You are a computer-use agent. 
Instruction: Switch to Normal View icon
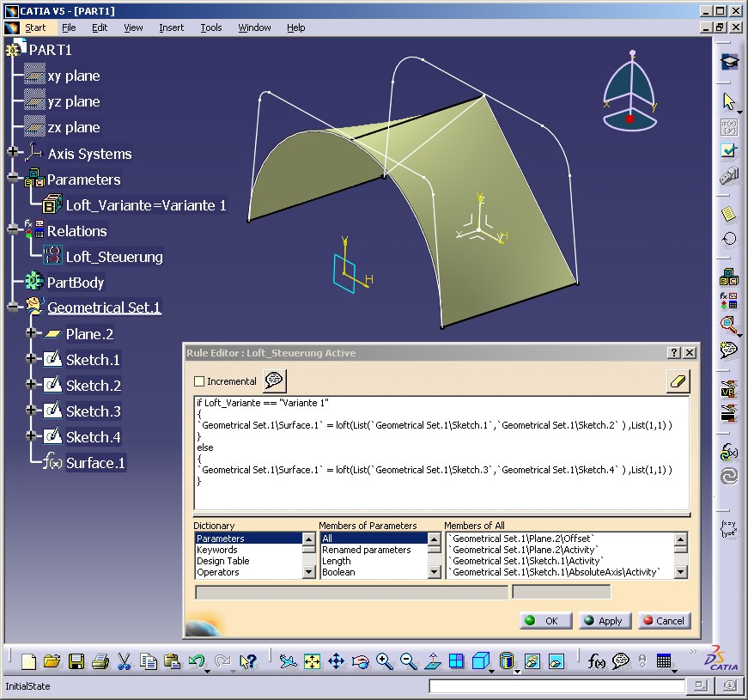pyautogui.click(x=433, y=661)
